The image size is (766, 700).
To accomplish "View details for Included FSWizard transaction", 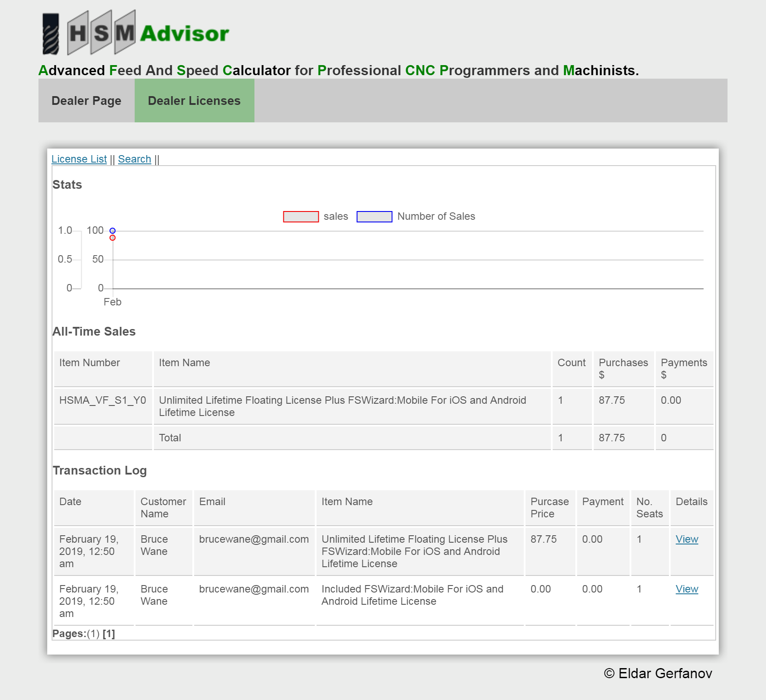I will [687, 589].
